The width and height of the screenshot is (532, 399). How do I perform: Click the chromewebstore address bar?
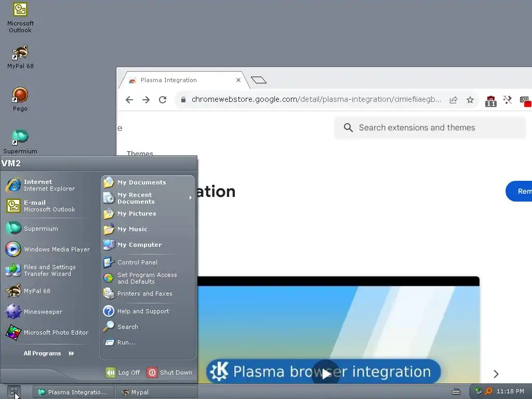[x=316, y=99]
